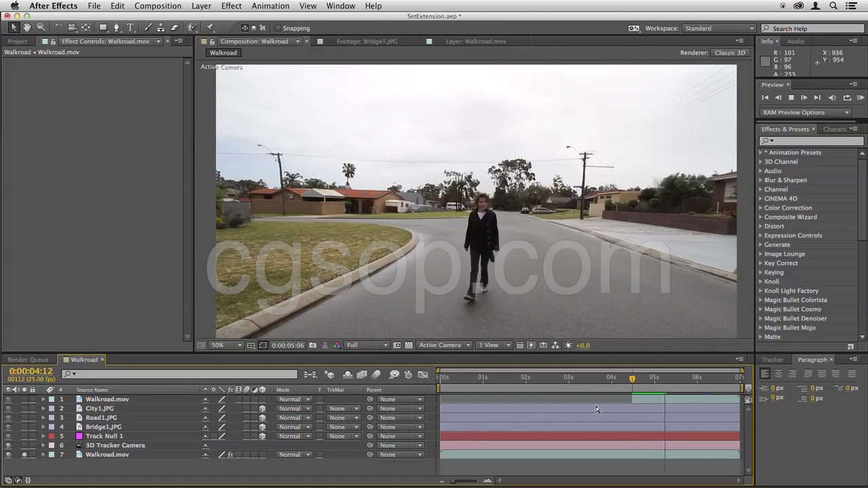868x488 pixels.
Task: Expand the Track Null 1 layer
Action: [x=43, y=436]
